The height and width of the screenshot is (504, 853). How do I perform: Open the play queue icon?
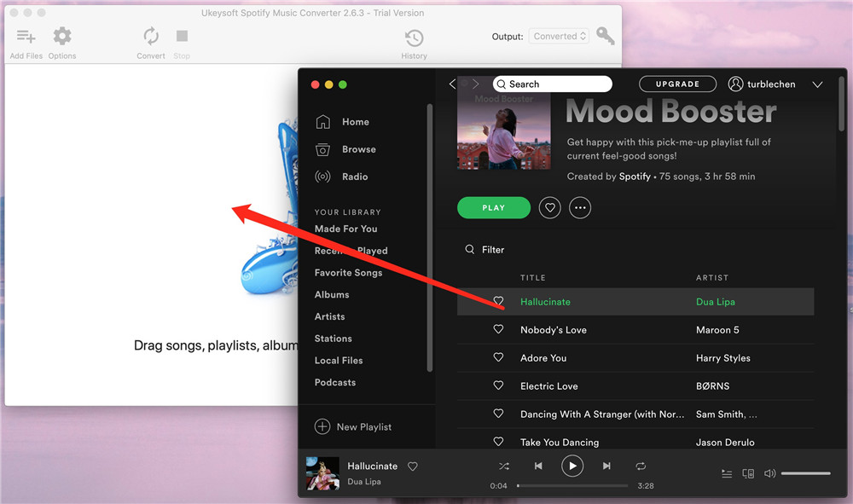727,473
